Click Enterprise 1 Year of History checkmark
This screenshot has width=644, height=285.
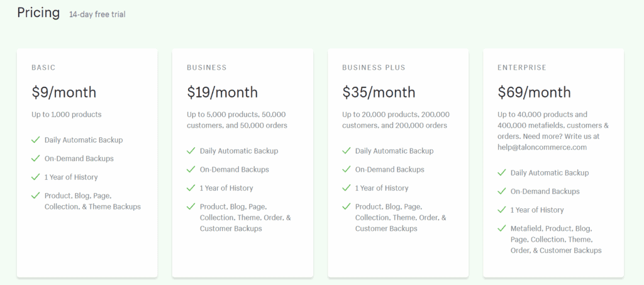[x=501, y=210]
